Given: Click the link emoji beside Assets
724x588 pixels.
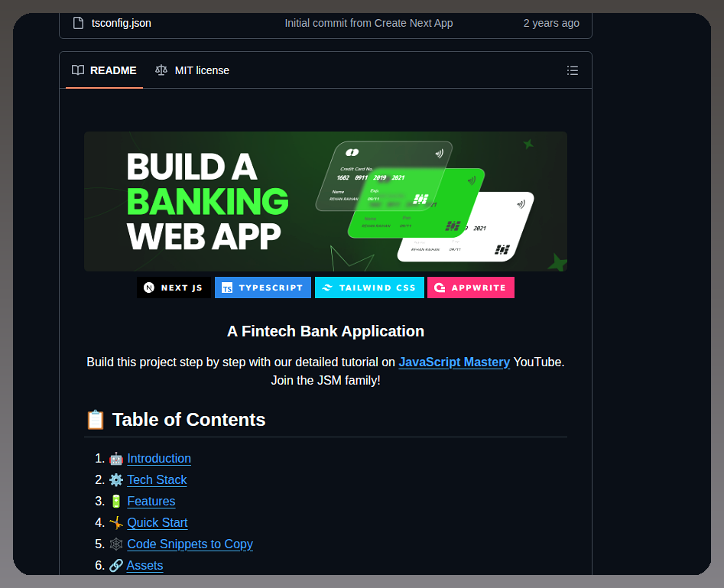Looking at the screenshot, I should [x=116, y=565].
